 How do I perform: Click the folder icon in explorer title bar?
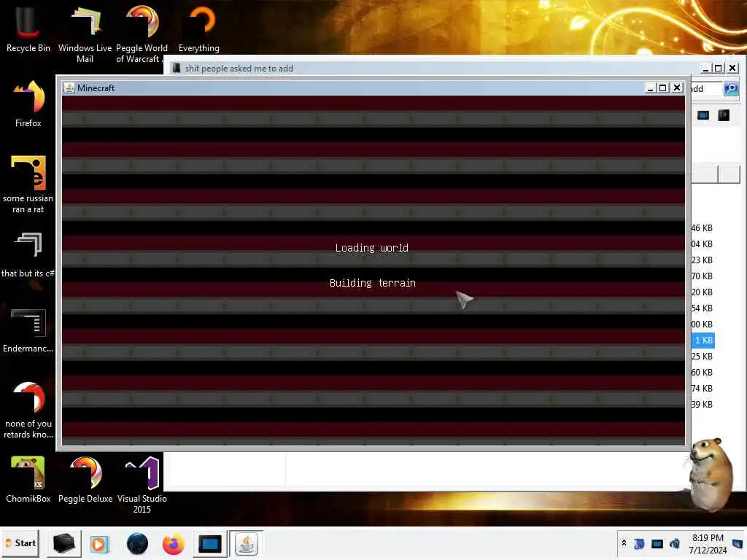177,68
